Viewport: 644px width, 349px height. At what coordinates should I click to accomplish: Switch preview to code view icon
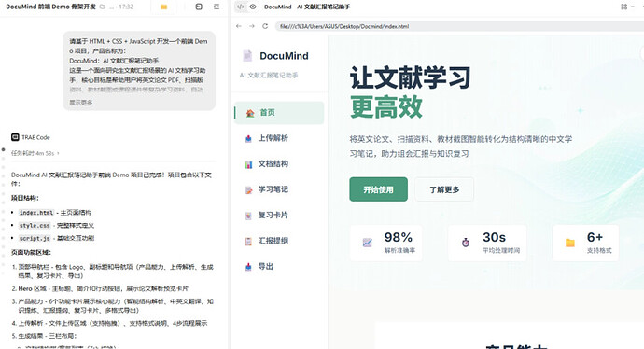[x=241, y=7]
